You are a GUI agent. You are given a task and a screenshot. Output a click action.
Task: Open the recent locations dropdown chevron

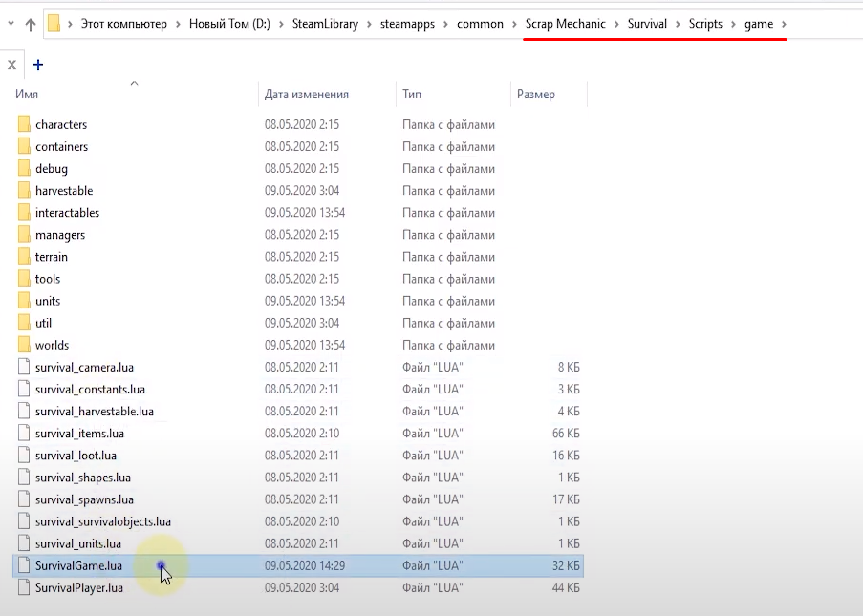click(11, 24)
